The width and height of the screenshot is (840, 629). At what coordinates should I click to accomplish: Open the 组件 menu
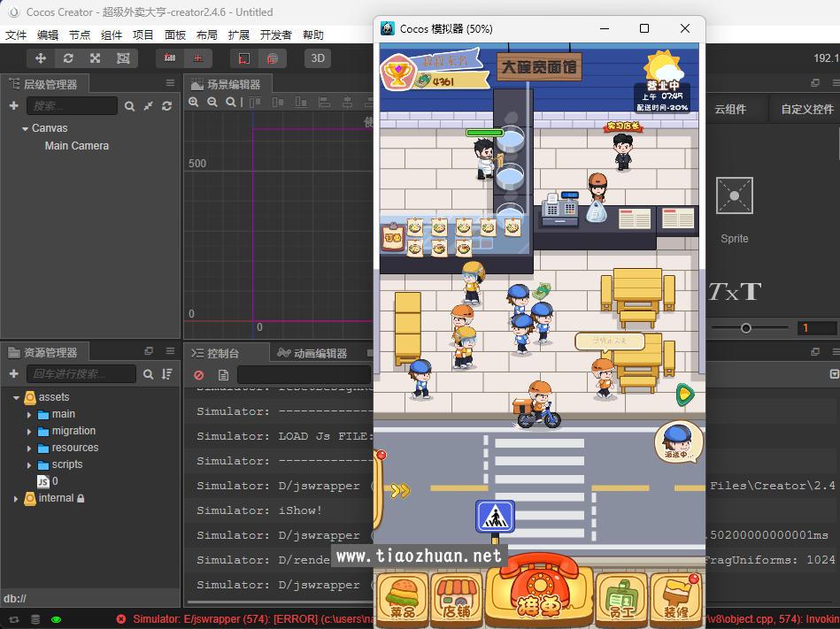coord(112,35)
